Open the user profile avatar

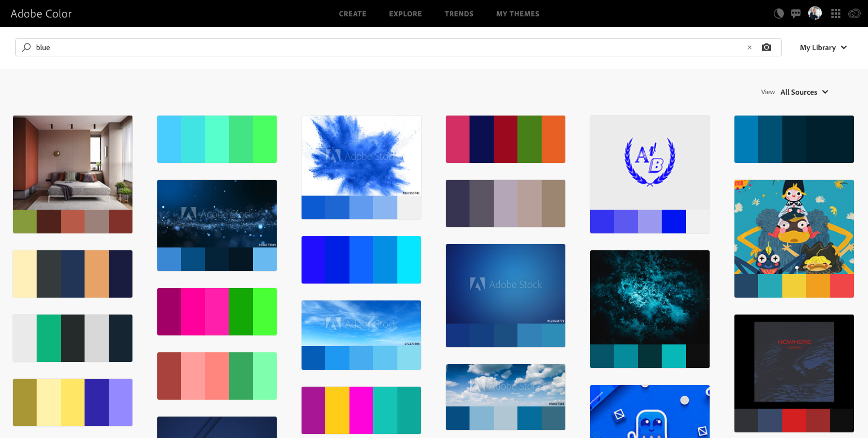[x=815, y=13]
